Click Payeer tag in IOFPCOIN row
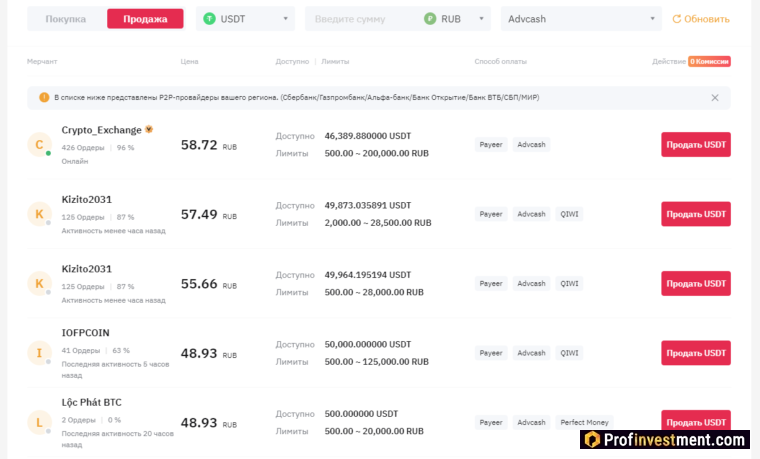This screenshot has width=760, height=459. click(491, 353)
